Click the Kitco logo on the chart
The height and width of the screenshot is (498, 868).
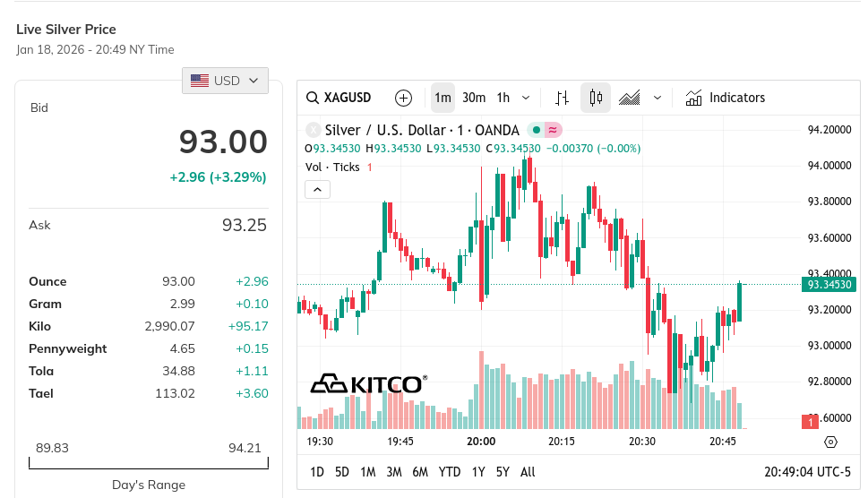click(369, 383)
